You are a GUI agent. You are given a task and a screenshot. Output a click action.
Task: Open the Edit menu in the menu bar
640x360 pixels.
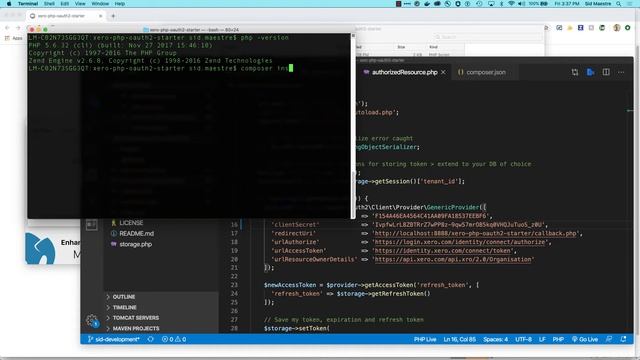point(64,4)
